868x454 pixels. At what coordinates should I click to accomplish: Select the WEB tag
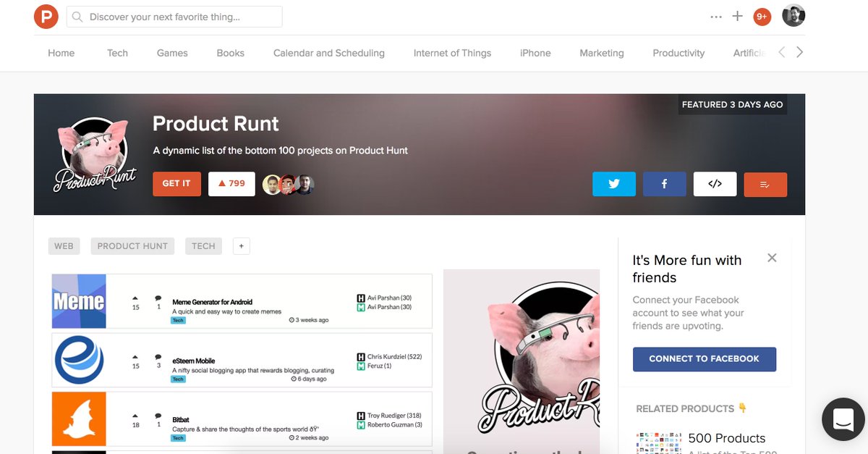point(64,246)
